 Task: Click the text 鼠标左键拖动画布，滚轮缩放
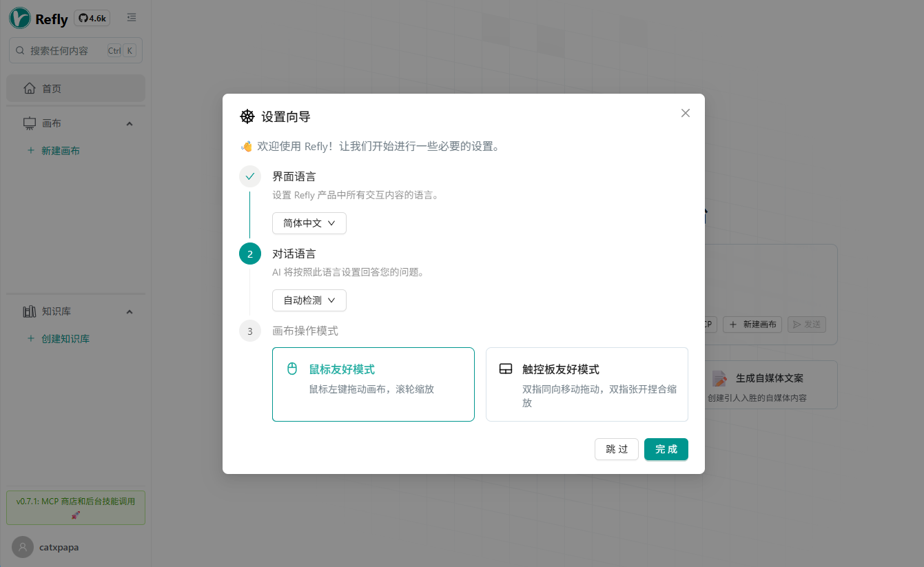point(371,389)
